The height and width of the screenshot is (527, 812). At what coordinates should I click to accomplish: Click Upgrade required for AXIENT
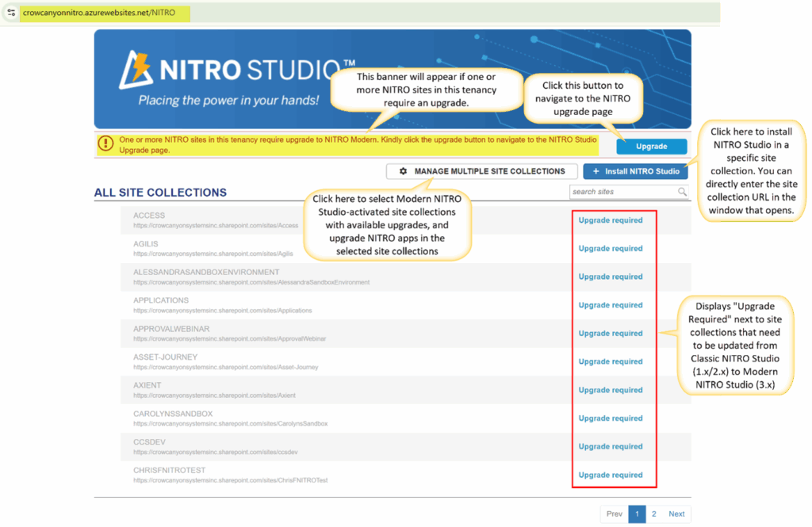(x=611, y=390)
